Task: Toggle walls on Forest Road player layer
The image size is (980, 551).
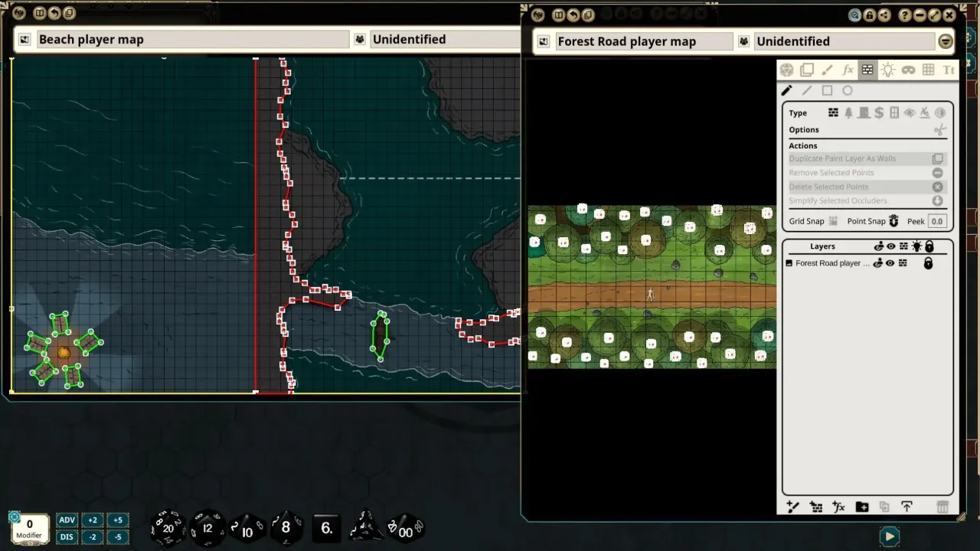Action: (x=903, y=263)
